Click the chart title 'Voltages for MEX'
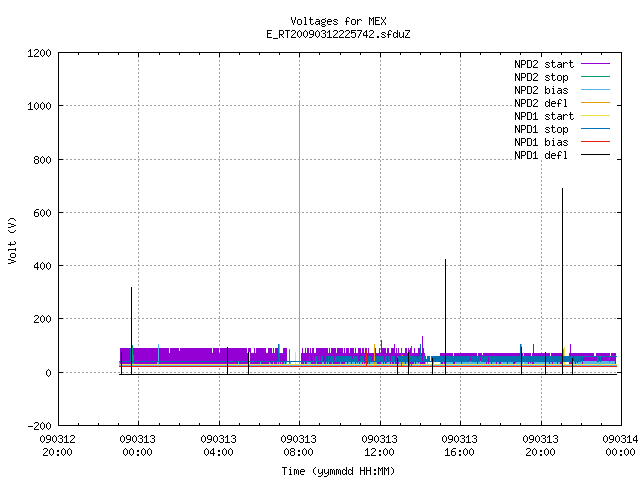The height and width of the screenshot is (480, 640). [x=338, y=21]
